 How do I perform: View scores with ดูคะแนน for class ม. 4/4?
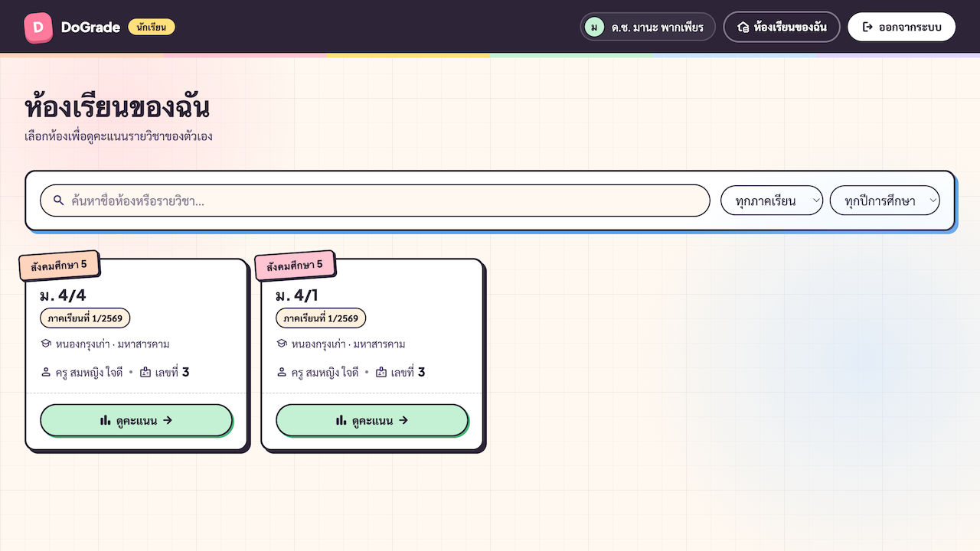136,420
